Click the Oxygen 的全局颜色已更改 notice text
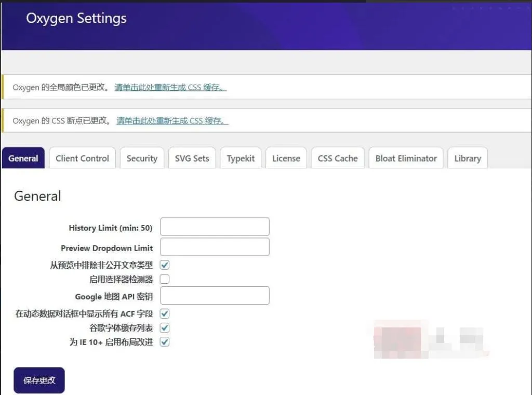The width and height of the screenshot is (532, 395). tap(61, 87)
